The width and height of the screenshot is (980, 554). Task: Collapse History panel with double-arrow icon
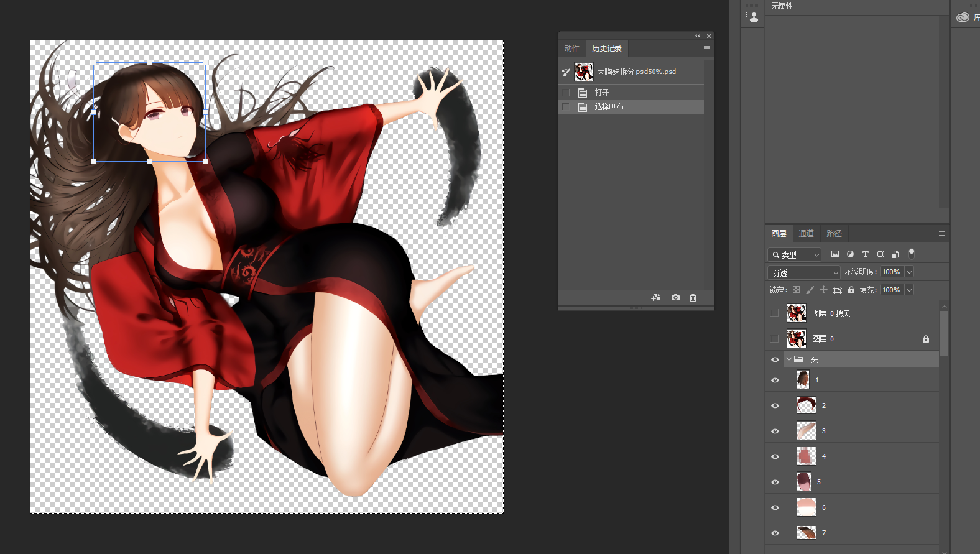pyautogui.click(x=698, y=35)
